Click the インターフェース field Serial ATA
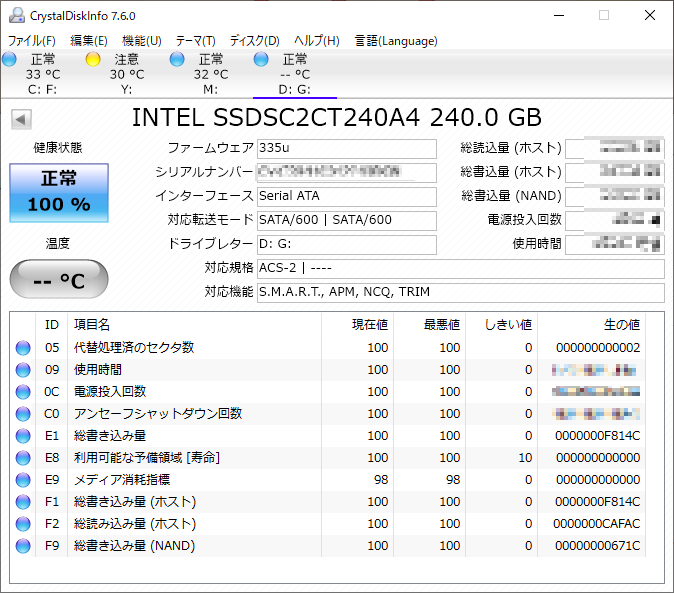The image size is (674, 593). click(x=346, y=196)
